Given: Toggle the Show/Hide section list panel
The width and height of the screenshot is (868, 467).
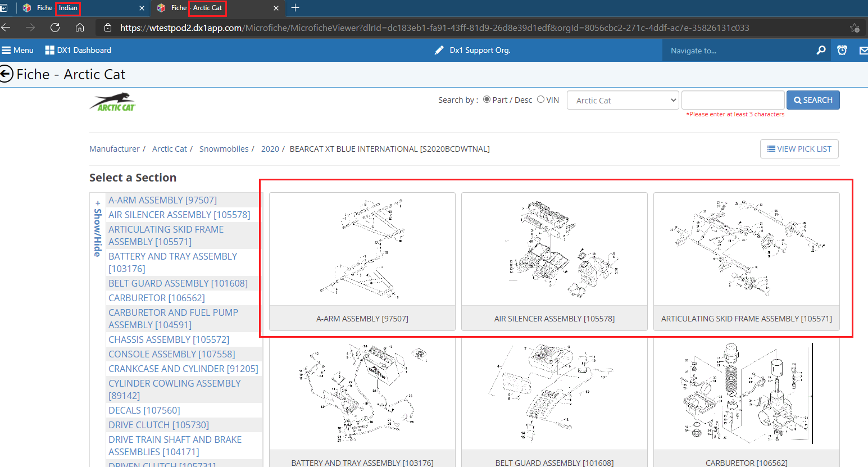Looking at the screenshot, I should click(x=98, y=228).
